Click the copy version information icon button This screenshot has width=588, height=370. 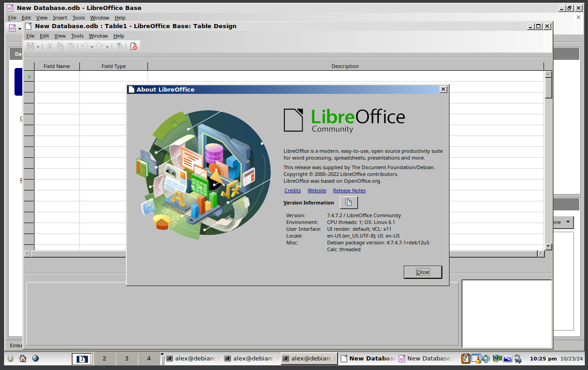point(348,203)
